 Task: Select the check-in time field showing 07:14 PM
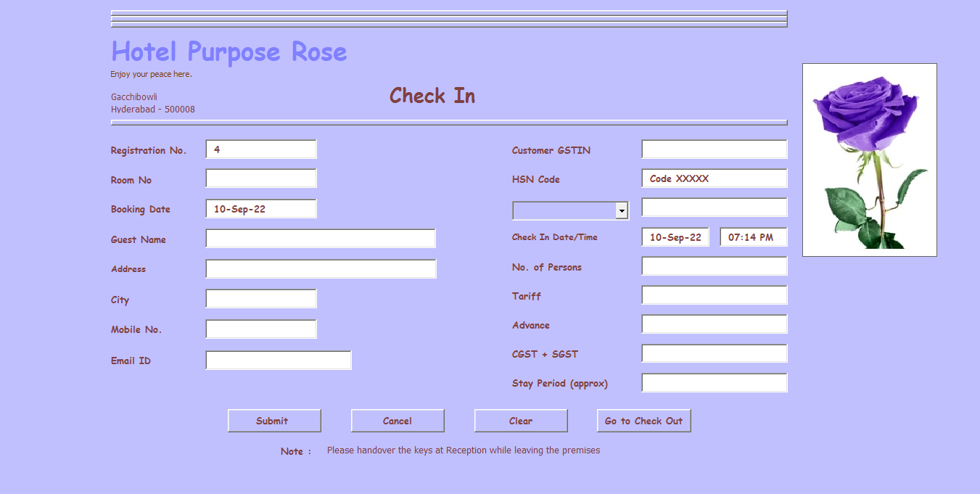click(x=753, y=237)
